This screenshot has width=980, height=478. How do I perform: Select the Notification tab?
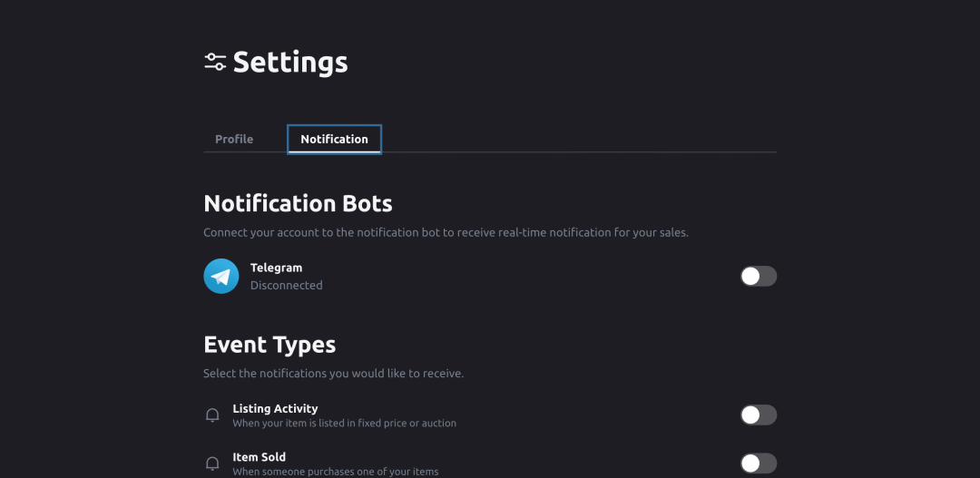click(334, 139)
